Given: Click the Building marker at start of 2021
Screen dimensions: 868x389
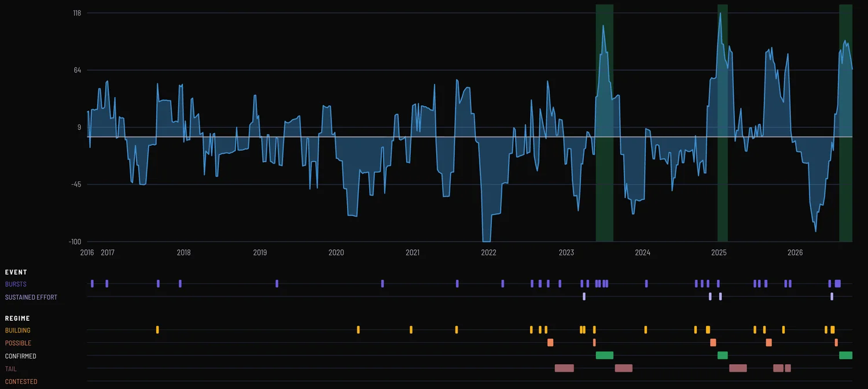Looking at the screenshot, I should [x=411, y=330].
